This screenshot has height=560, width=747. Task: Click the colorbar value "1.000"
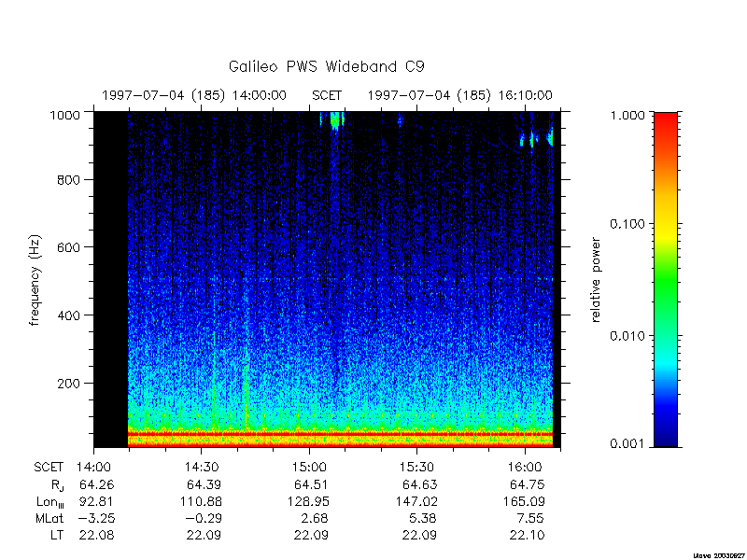628,115
